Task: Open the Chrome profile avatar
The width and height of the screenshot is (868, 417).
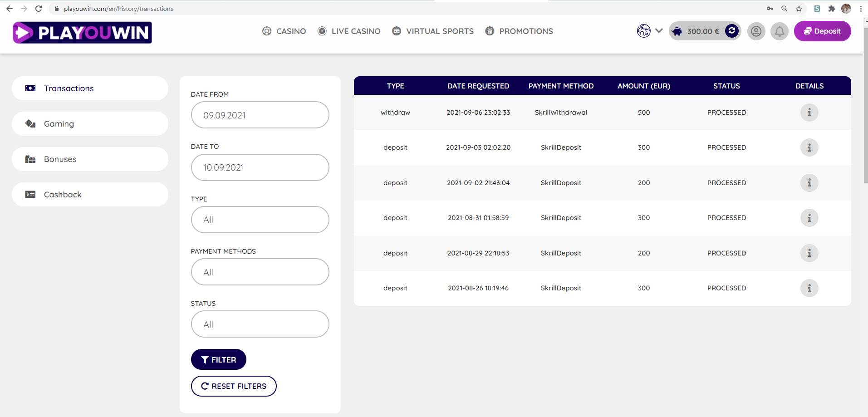Action: (x=846, y=9)
